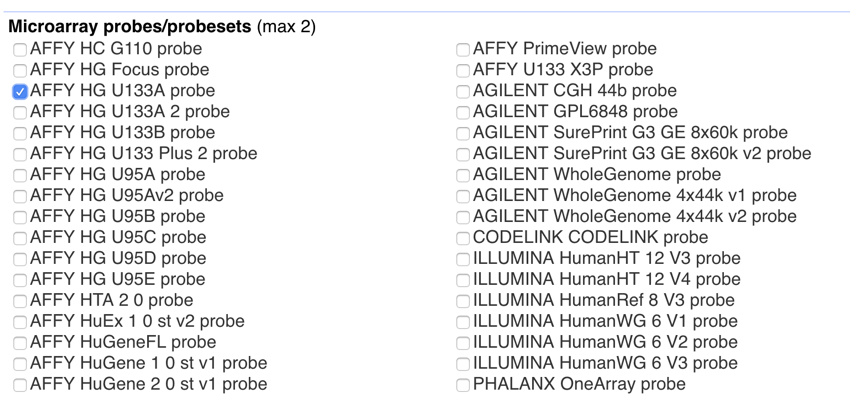Enable CODELINK CODELINK probe checkbox
Screen dimensions: 850x402
click(463, 238)
